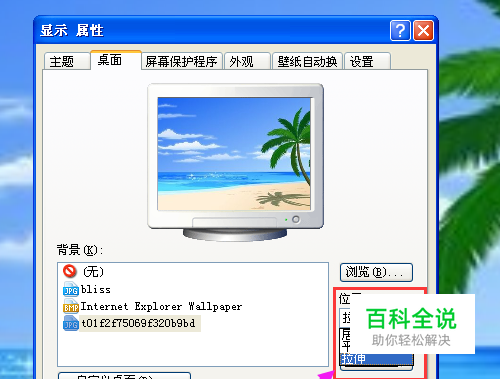Switch to the 设置 tab

click(367, 61)
